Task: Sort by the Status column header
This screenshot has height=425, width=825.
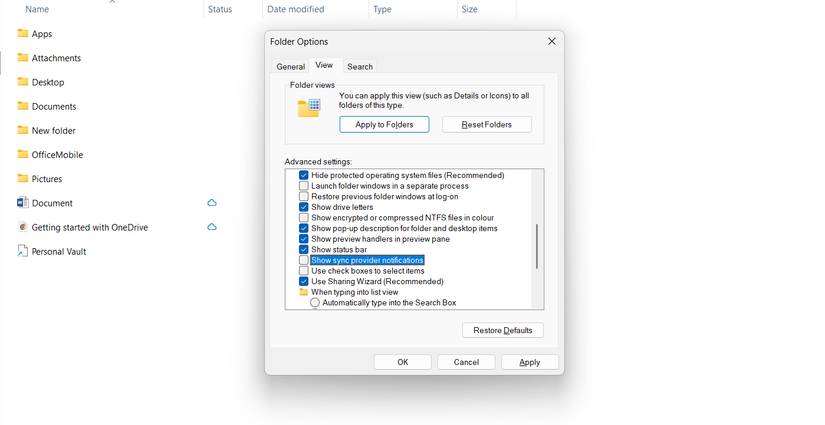Action: pos(220,9)
